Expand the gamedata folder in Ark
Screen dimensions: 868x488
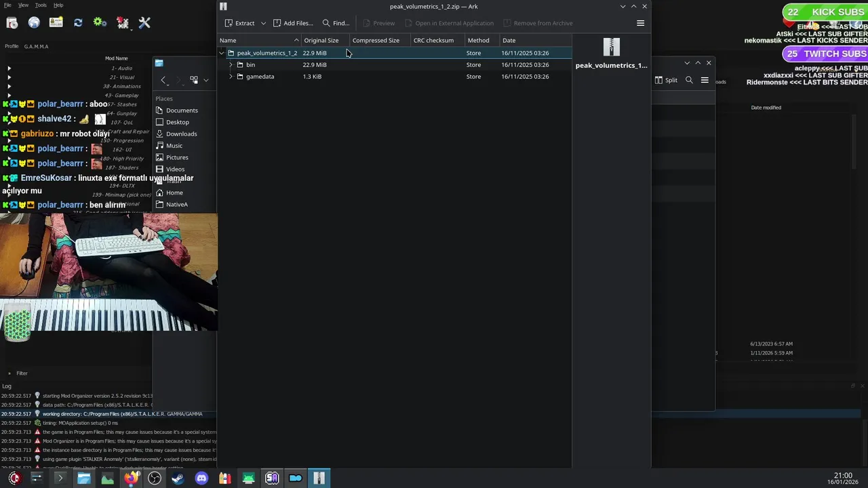(231, 77)
